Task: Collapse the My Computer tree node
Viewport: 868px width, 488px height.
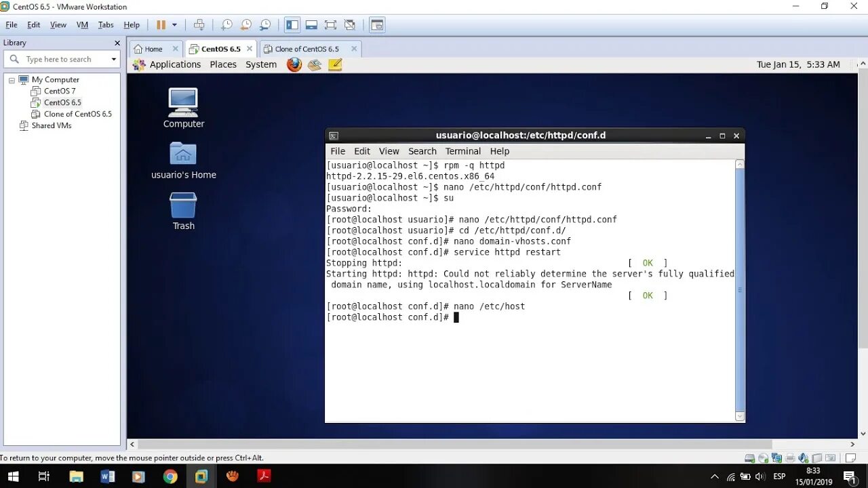Action: tap(12, 80)
